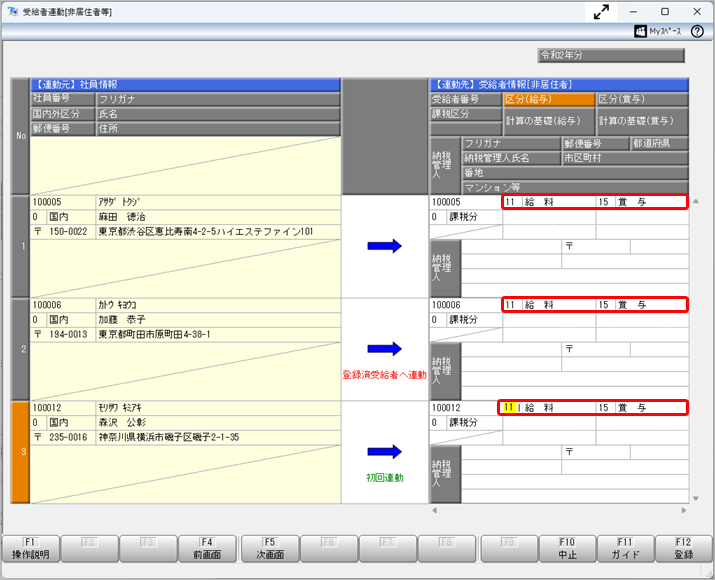Viewport: 715px width, 580px height.
Task: Click salary code 11 field for 100012
Action: pyautogui.click(x=509, y=408)
